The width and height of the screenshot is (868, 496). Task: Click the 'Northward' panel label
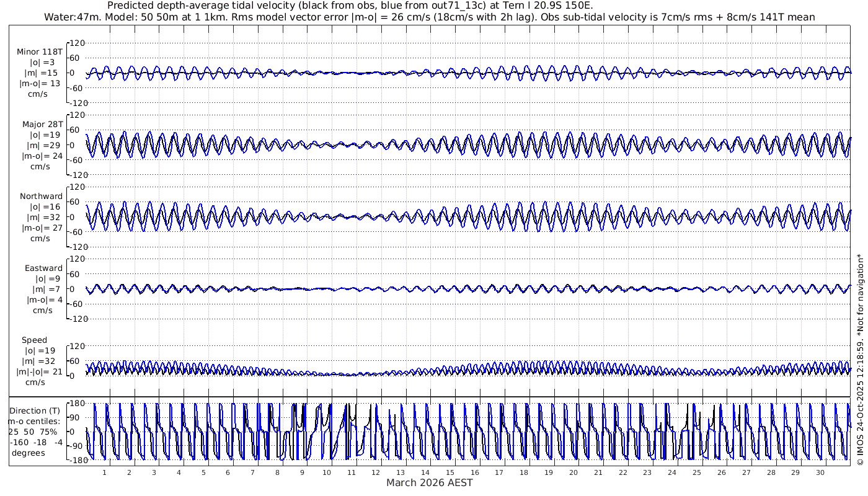pos(41,196)
